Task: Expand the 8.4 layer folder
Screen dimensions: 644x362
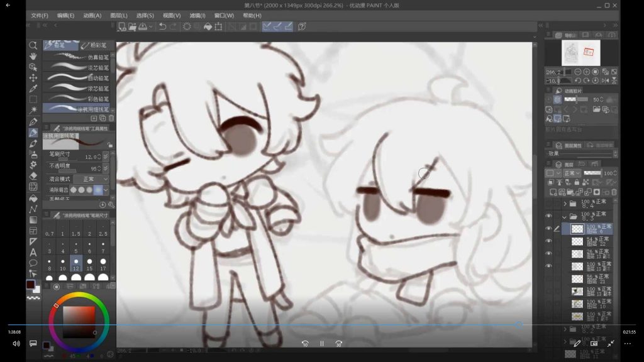Action: point(565,204)
